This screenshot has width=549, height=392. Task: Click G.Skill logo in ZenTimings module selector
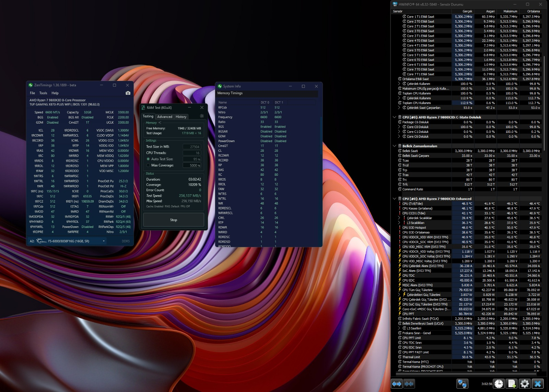[42, 241]
